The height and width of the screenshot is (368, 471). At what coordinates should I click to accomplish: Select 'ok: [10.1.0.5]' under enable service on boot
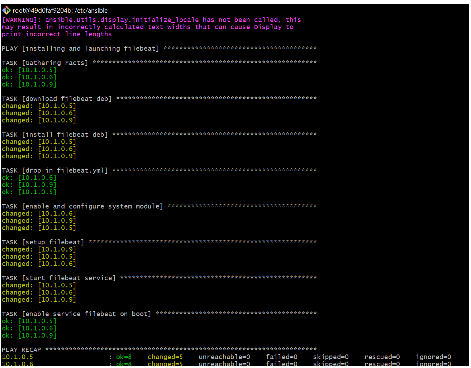click(29, 321)
